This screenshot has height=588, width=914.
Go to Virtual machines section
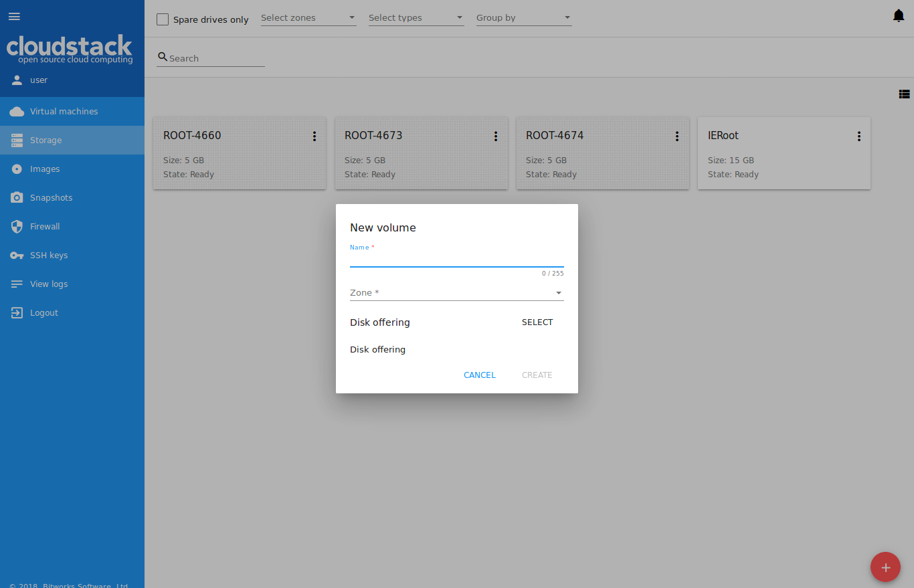64,112
